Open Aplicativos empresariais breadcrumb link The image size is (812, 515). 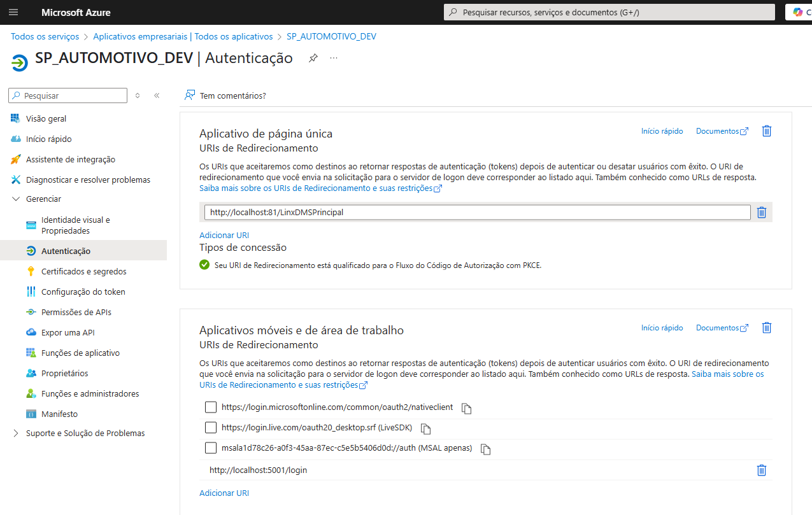tap(183, 37)
